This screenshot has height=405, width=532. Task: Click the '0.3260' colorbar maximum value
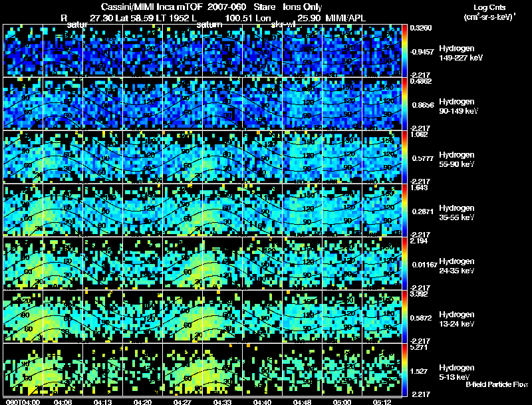click(x=421, y=28)
